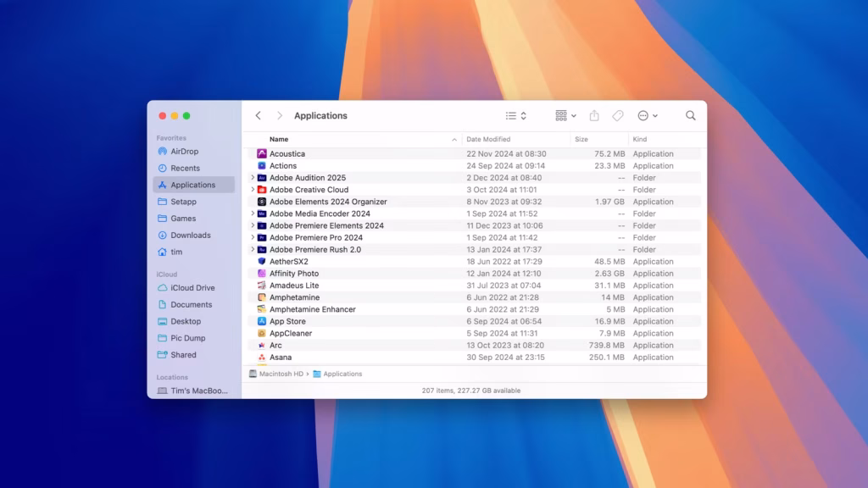This screenshot has width=868, height=488.
Task: Click Macintosh HD in the path bar
Action: 280,373
